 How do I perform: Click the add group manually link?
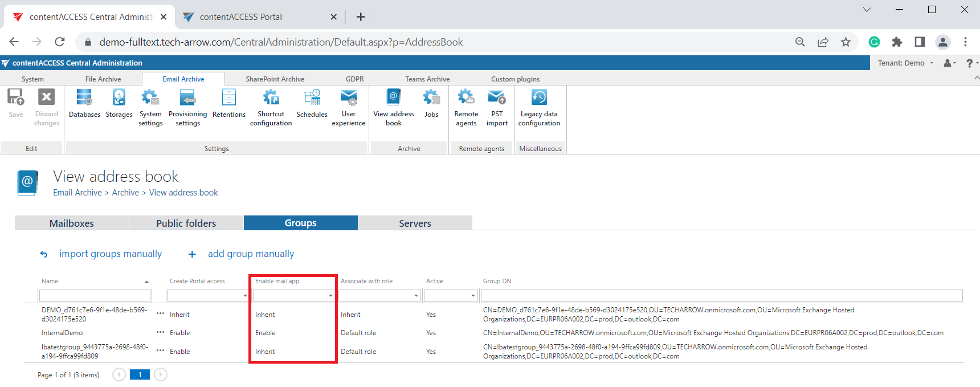point(251,254)
